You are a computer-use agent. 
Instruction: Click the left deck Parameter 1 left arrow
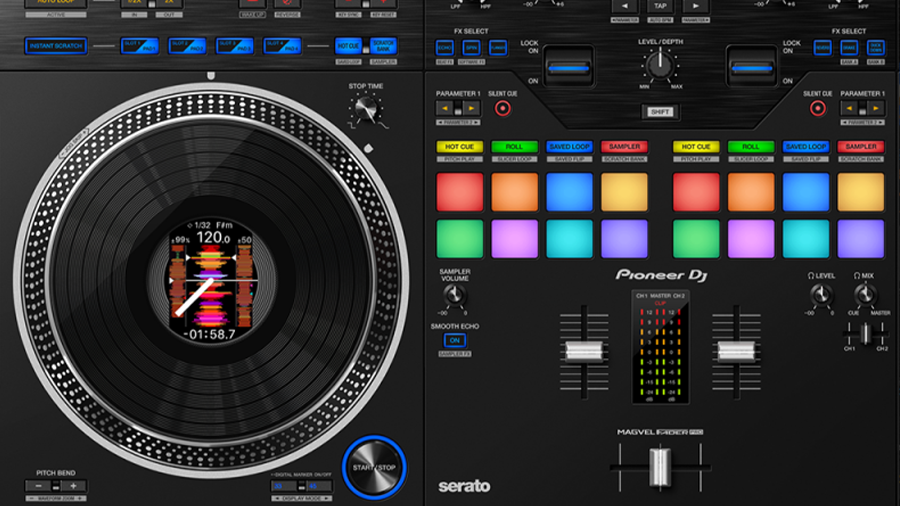point(444,108)
